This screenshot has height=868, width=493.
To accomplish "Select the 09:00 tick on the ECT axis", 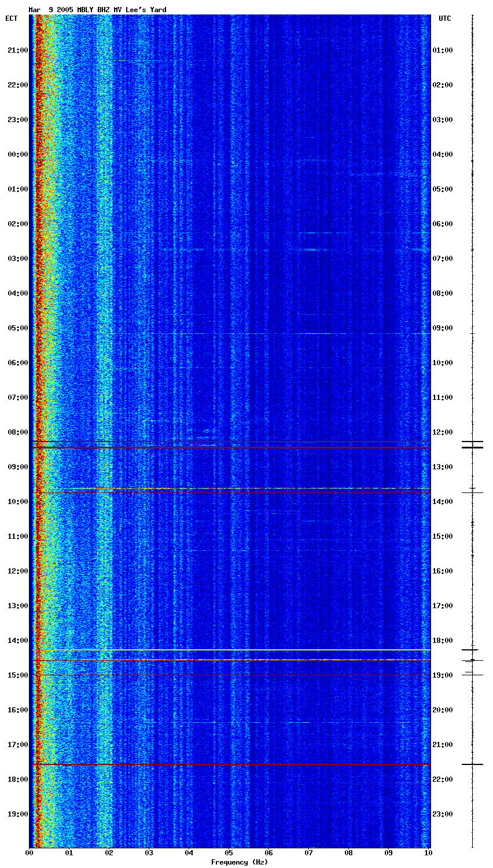I will click(17, 467).
